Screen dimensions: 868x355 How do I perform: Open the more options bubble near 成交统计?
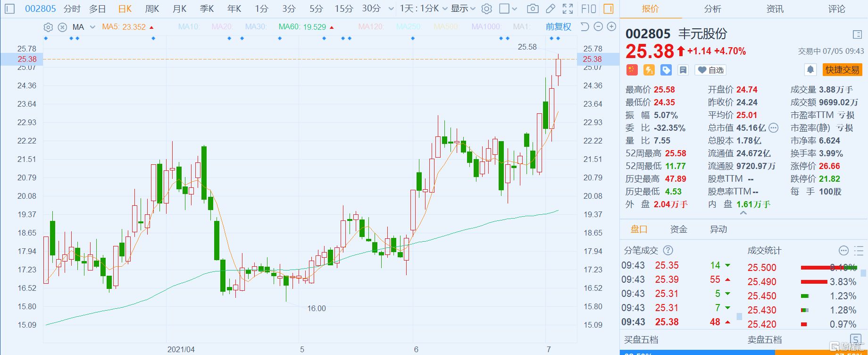click(x=844, y=250)
